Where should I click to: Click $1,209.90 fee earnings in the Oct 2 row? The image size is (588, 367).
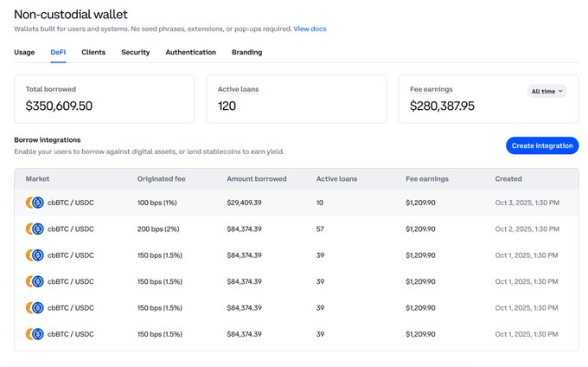(420, 229)
